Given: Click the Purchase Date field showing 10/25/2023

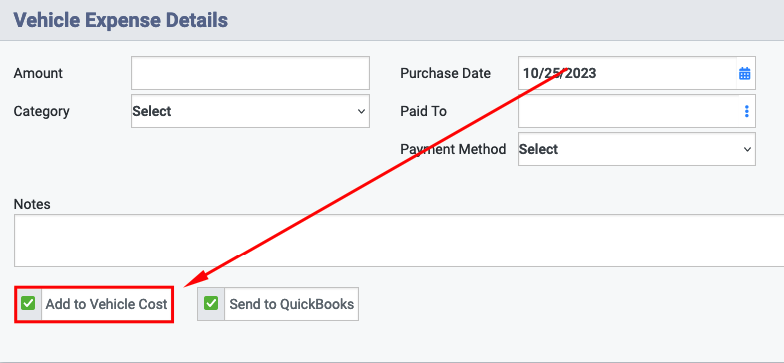Looking at the screenshot, I should coord(628,73).
